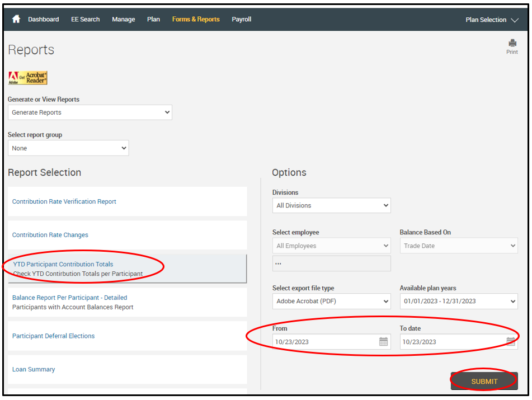Image resolution: width=532 pixels, height=400 pixels.
Task: Click the Get Adobe Acrobat Reader badge
Action: pos(28,78)
